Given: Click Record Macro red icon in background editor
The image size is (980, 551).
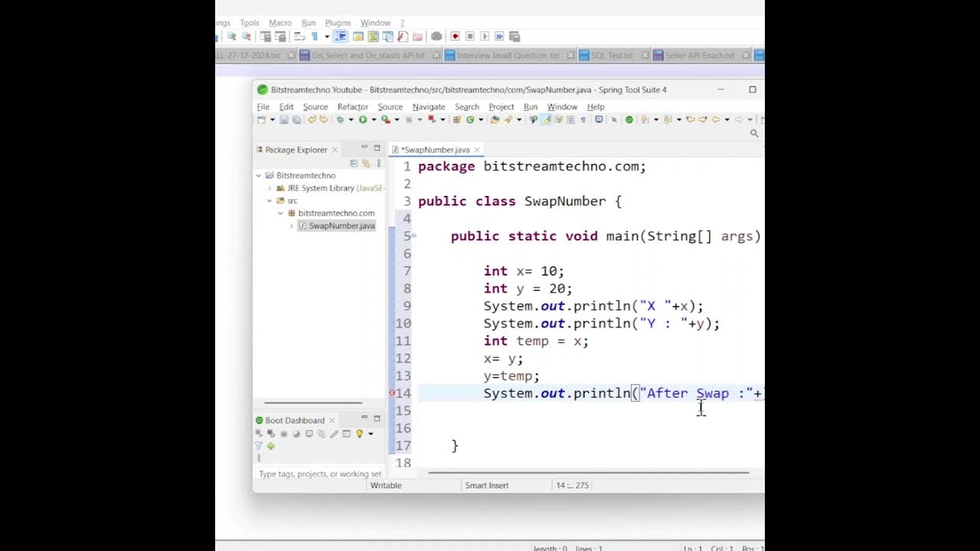Looking at the screenshot, I should [455, 36].
